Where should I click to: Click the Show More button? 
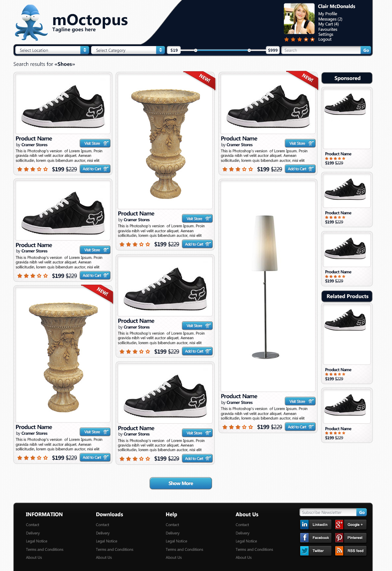(181, 483)
